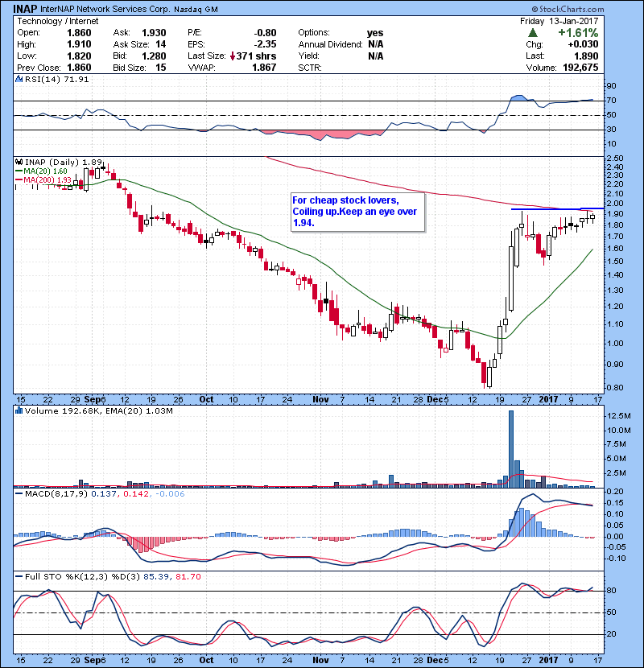Click the RSI(14) 71.91 indicator label
This screenshot has width=644, height=668.
click(x=56, y=79)
